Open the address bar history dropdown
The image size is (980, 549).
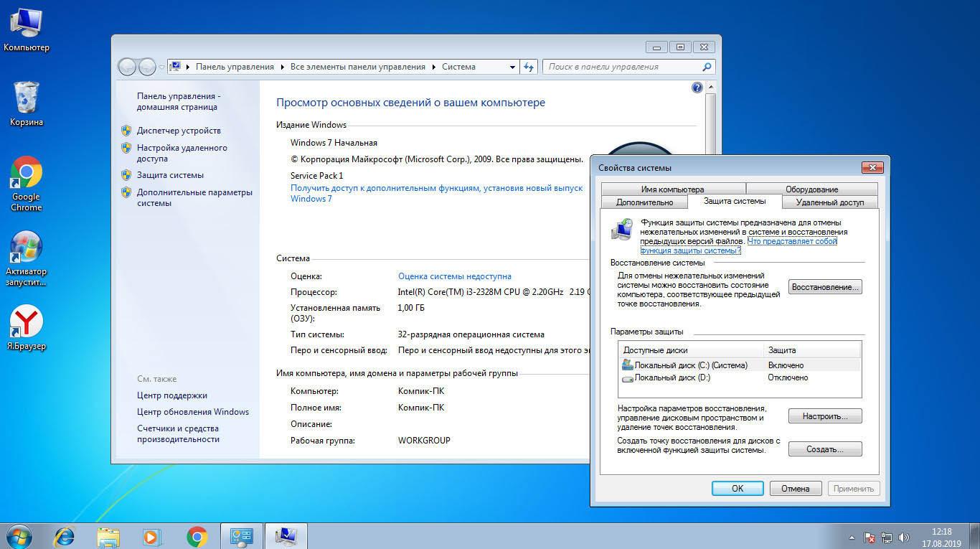click(512, 67)
